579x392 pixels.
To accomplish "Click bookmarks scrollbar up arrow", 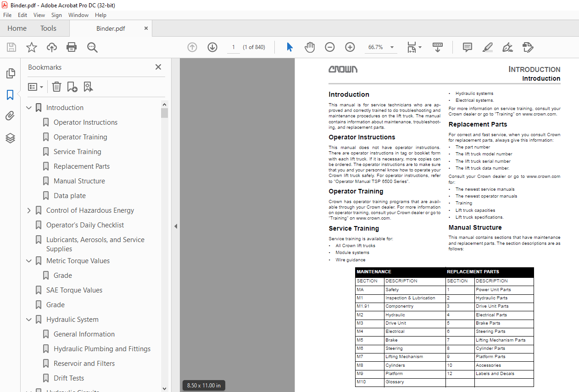I will click(165, 104).
